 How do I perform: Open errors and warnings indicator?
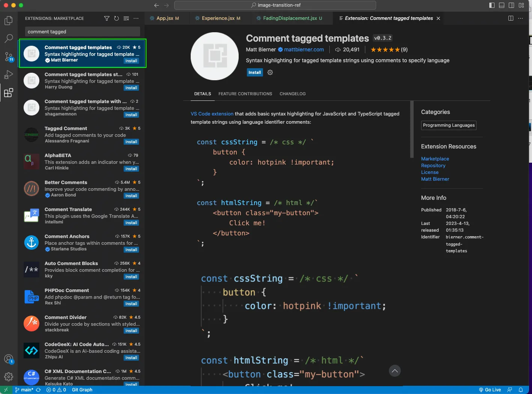[x=56, y=390]
